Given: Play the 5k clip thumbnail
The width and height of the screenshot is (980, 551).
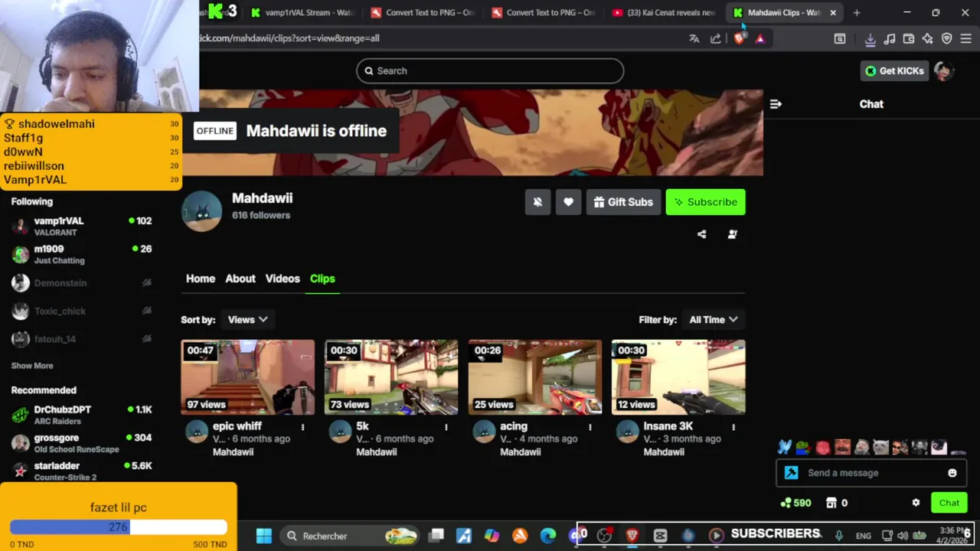Looking at the screenshot, I should [x=391, y=377].
